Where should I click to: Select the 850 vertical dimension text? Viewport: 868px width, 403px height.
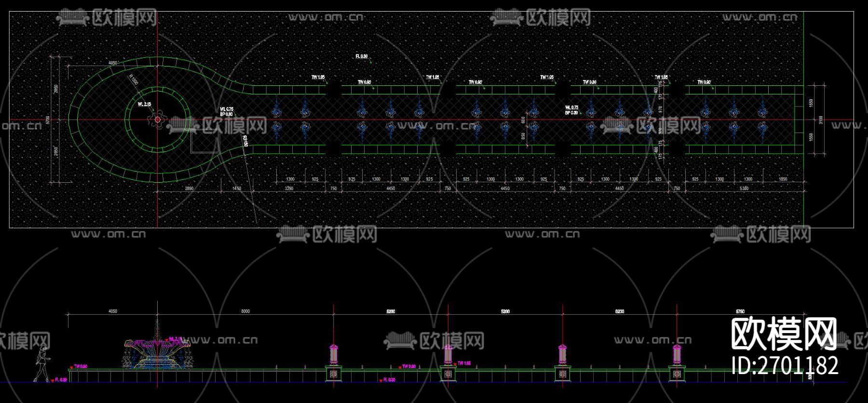(523, 136)
